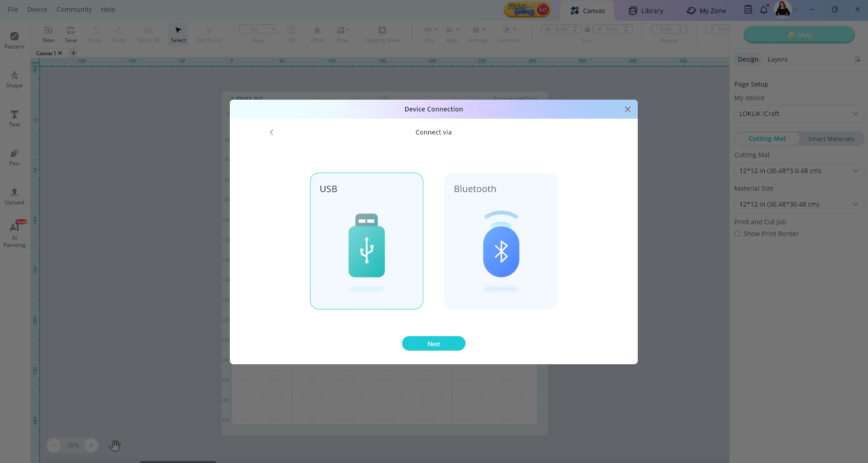
Task: Close the Device Connection dialog
Action: (x=627, y=109)
